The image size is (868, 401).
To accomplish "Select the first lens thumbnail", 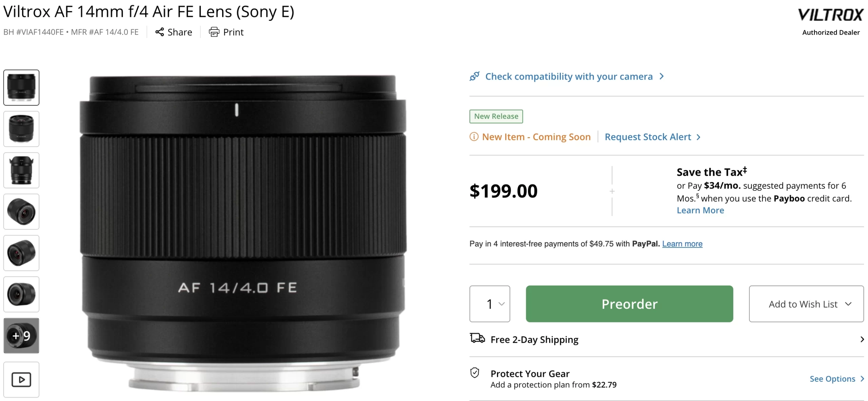I will [x=21, y=87].
